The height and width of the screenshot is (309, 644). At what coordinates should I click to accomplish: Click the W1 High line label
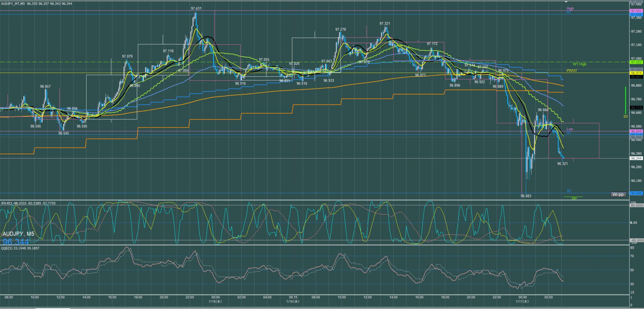point(579,64)
